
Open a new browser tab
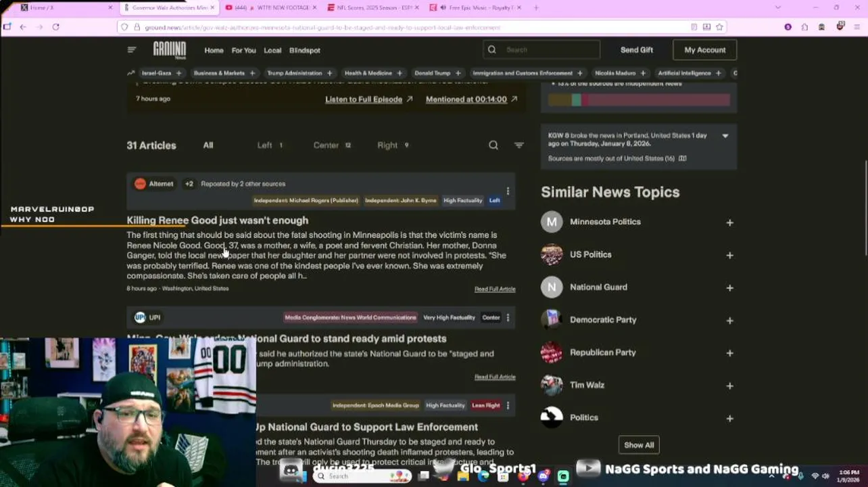pyautogui.click(x=536, y=7)
